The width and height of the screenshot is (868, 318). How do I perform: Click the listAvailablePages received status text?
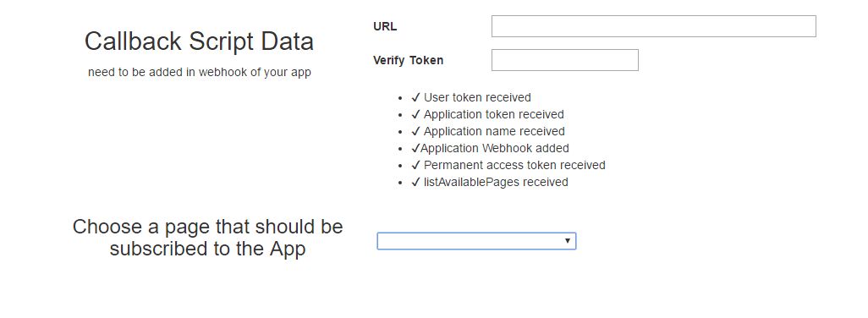[496, 182]
